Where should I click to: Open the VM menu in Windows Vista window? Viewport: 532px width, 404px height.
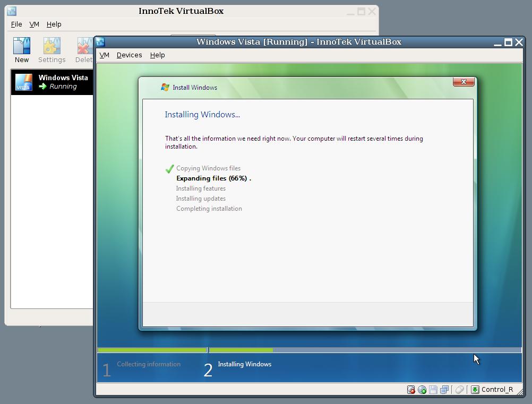[104, 55]
